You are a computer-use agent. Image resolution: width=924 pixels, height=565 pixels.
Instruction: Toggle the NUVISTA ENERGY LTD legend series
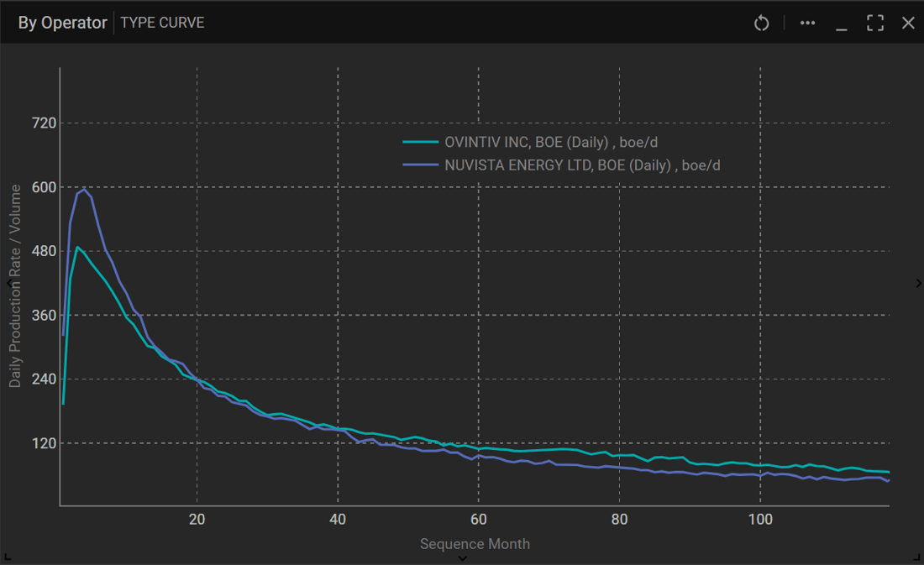(582, 165)
